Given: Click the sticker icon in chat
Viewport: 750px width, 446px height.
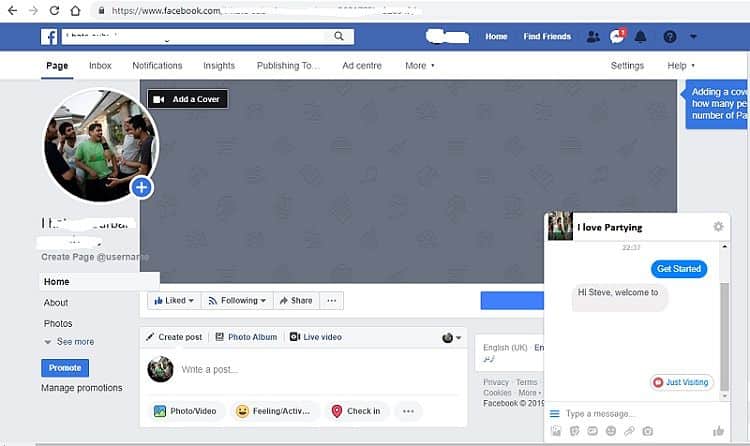Looking at the screenshot, I should tap(574, 431).
